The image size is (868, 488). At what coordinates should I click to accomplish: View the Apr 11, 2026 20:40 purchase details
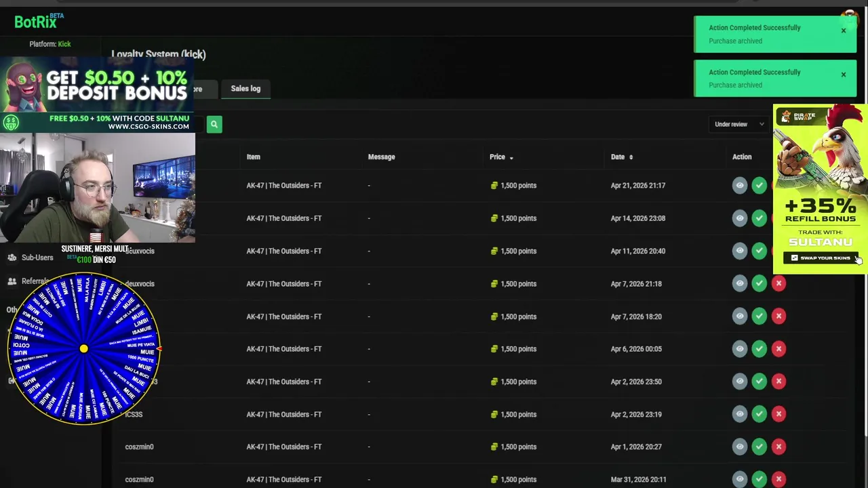[740, 251]
